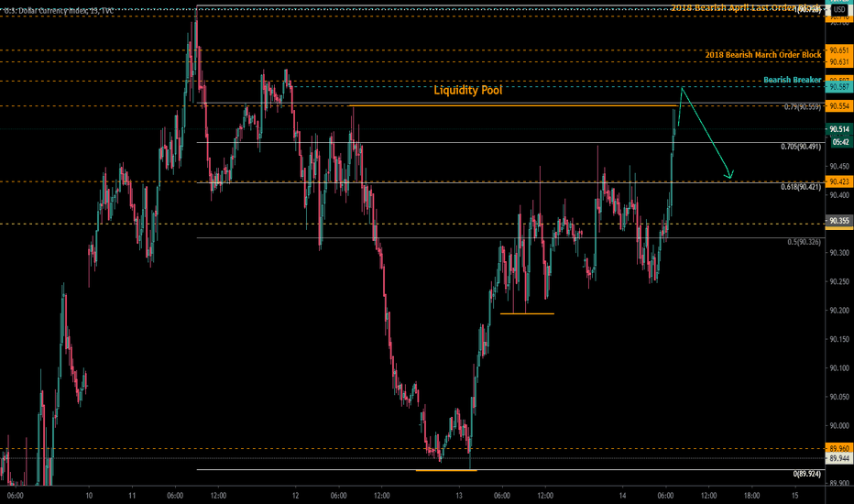Viewport: 854px width, 504px height.
Task: Select the '2018 Bearish April Last Order Block' label
Action: tap(746, 8)
